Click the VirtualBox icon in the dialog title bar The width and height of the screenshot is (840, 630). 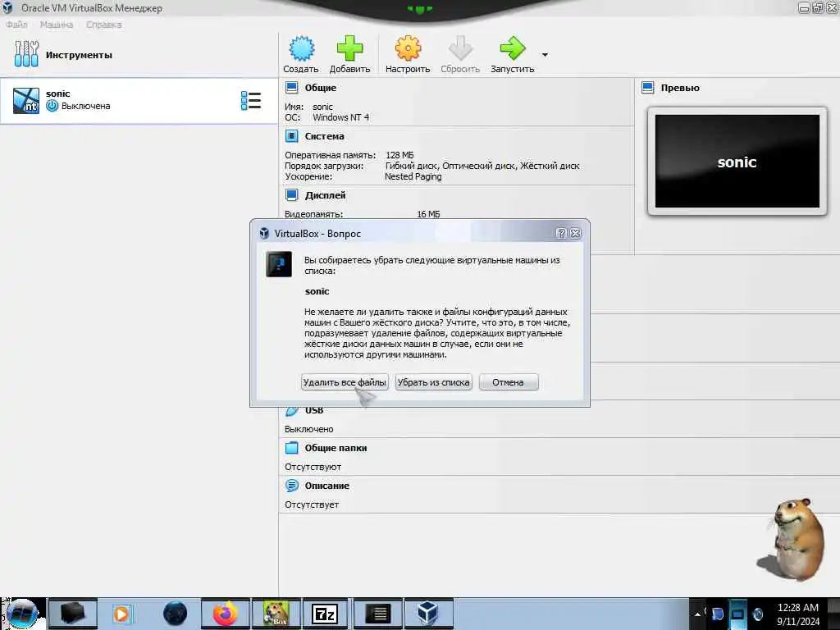tap(264, 234)
